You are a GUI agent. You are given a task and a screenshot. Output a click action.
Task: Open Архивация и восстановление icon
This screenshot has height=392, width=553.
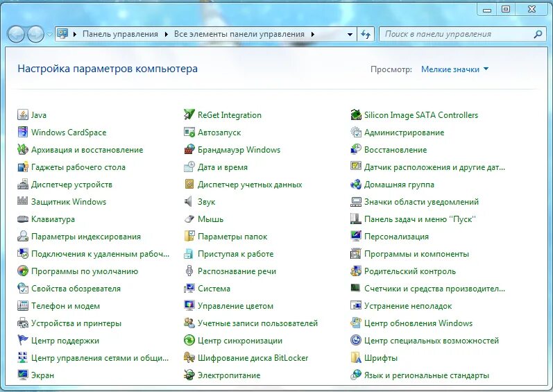(x=23, y=149)
